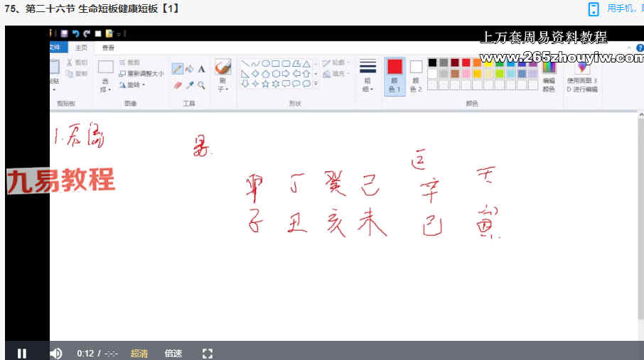Choose the Down arrow shape

pos(245,84)
